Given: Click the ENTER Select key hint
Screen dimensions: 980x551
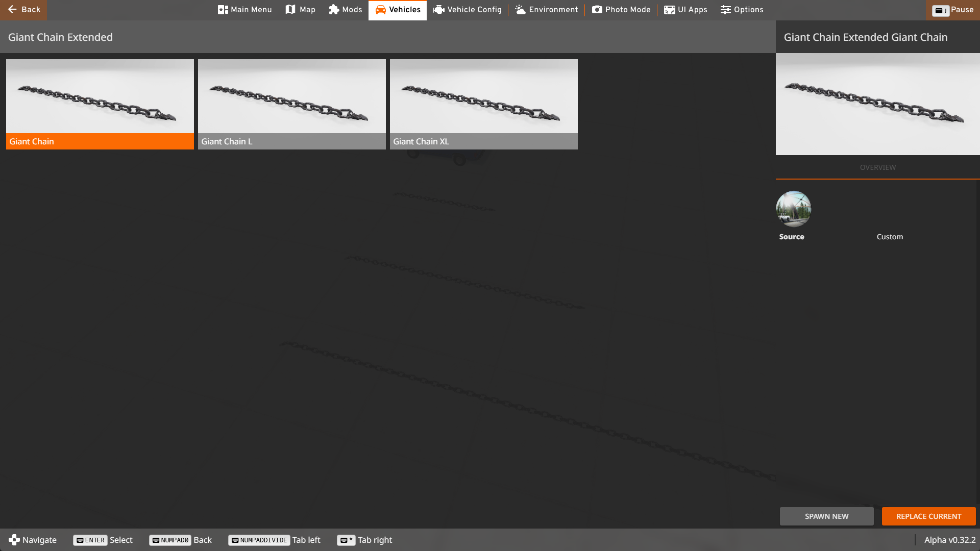Looking at the screenshot, I should pos(103,540).
